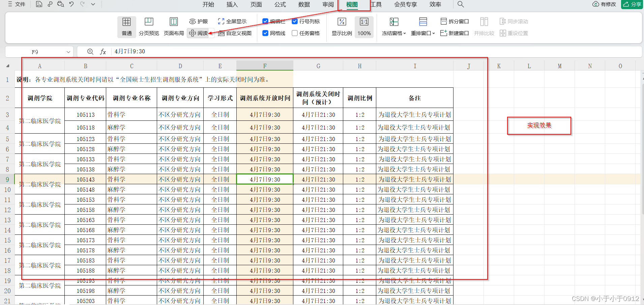This screenshot has height=305, width=644.
Task: Open the search magnifier icon
Action: [x=461, y=4]
